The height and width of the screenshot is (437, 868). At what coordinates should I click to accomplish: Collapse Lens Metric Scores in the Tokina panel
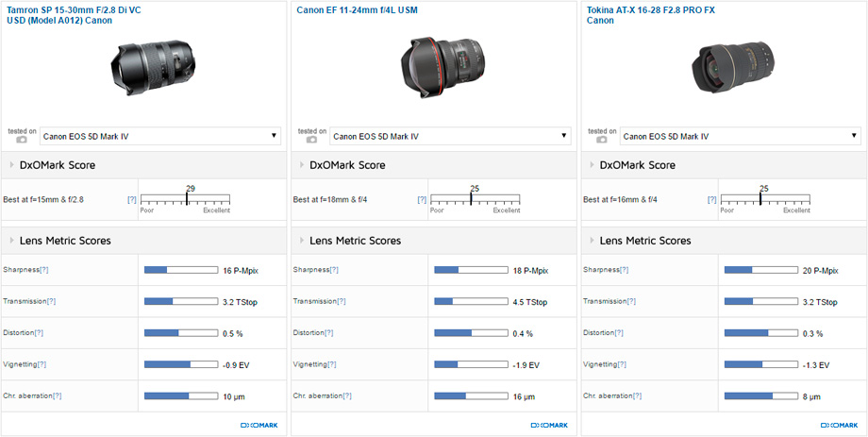593,241
